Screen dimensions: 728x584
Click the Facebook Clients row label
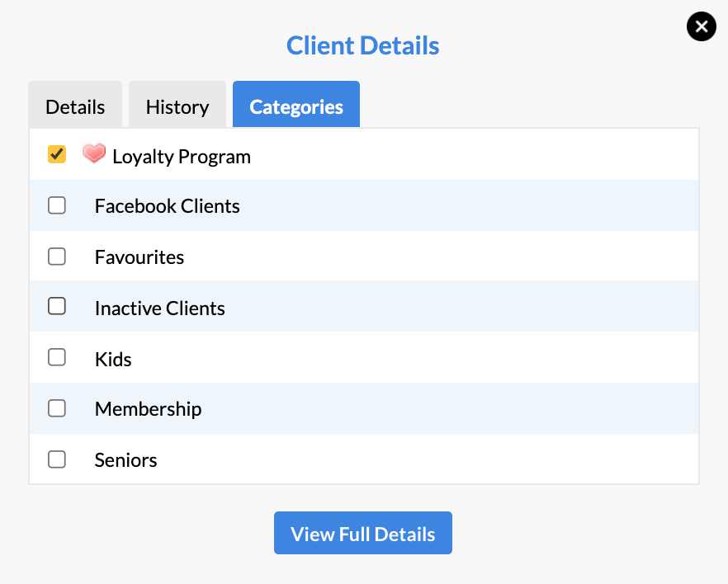pos(167,206)
